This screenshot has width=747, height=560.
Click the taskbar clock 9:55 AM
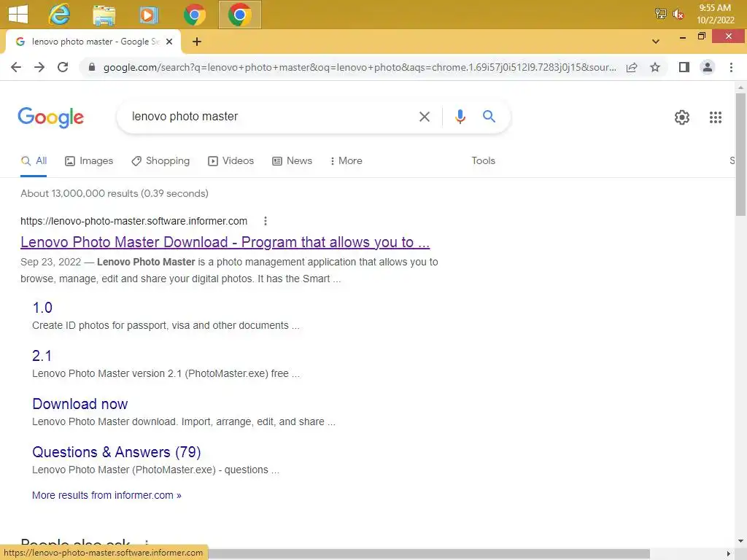[715, 8]
